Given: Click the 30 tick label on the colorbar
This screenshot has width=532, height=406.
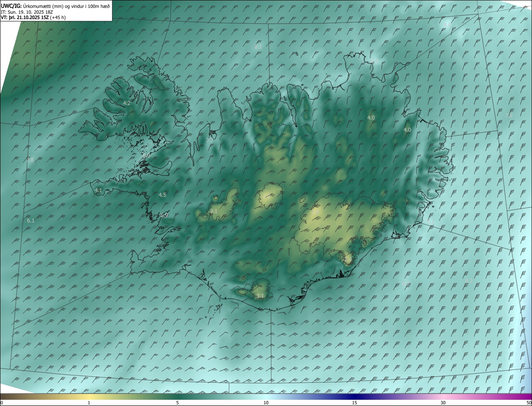Looking at the screenshot, I should coord(443,403).
